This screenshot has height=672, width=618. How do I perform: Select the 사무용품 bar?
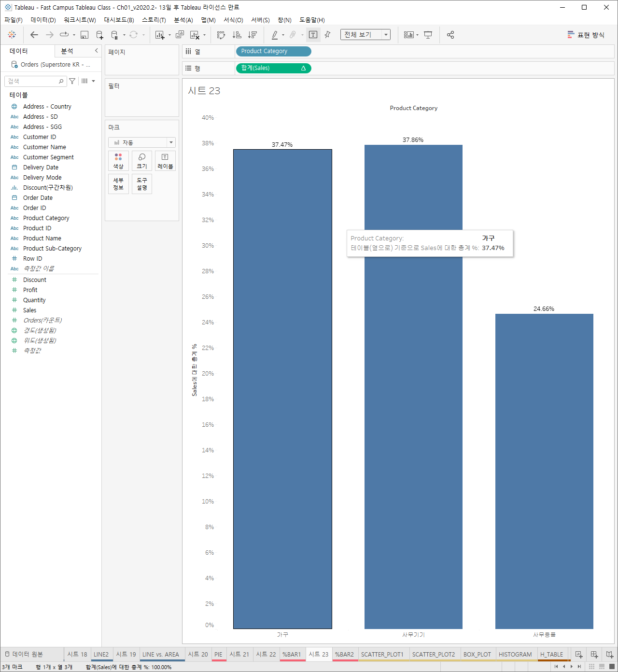coord(544,471)
